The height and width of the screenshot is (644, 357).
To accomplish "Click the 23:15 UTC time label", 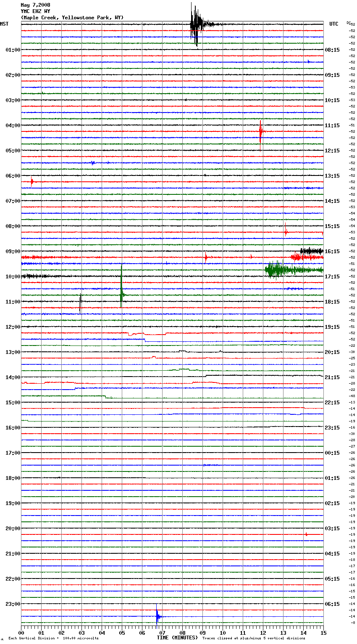I will (332, 428).
